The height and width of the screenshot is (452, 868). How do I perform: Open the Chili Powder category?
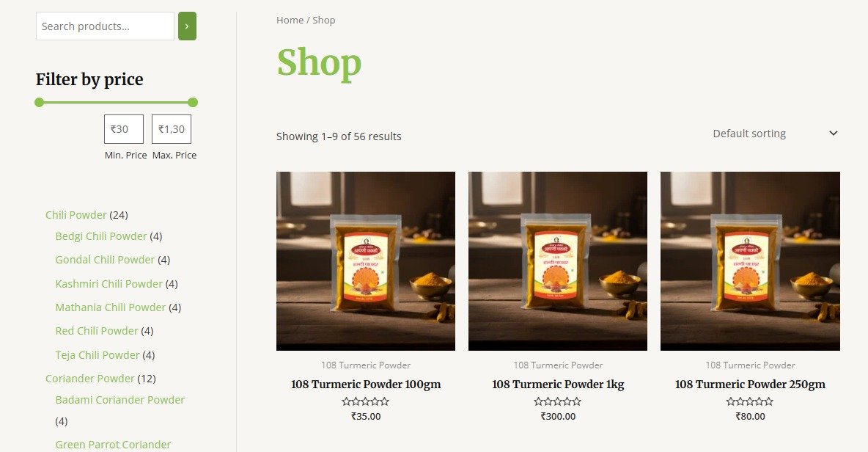point(76,215)
